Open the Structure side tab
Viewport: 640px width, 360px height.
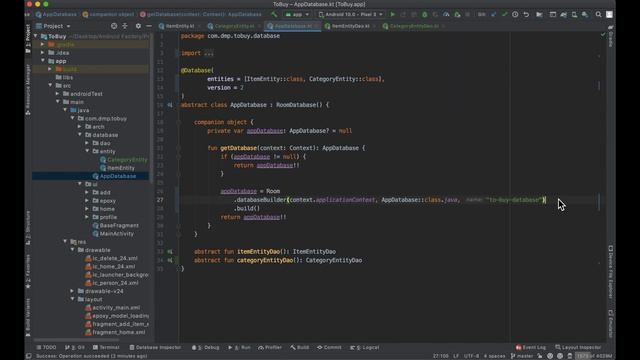pos(28,228)
